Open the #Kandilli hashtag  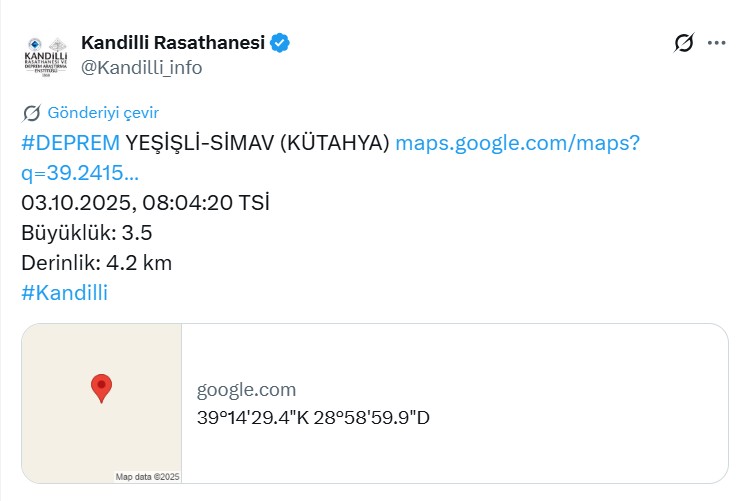[64, 293]
